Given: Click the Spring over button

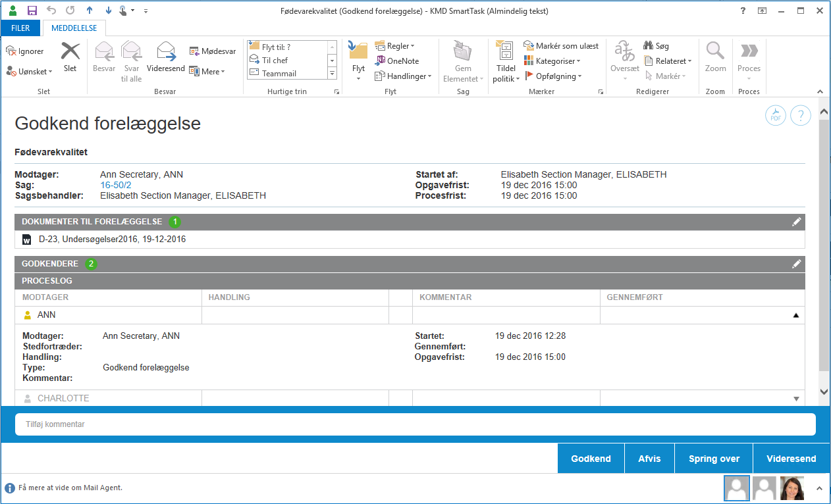Looking at the screenshot, I should tap(714, 459).
